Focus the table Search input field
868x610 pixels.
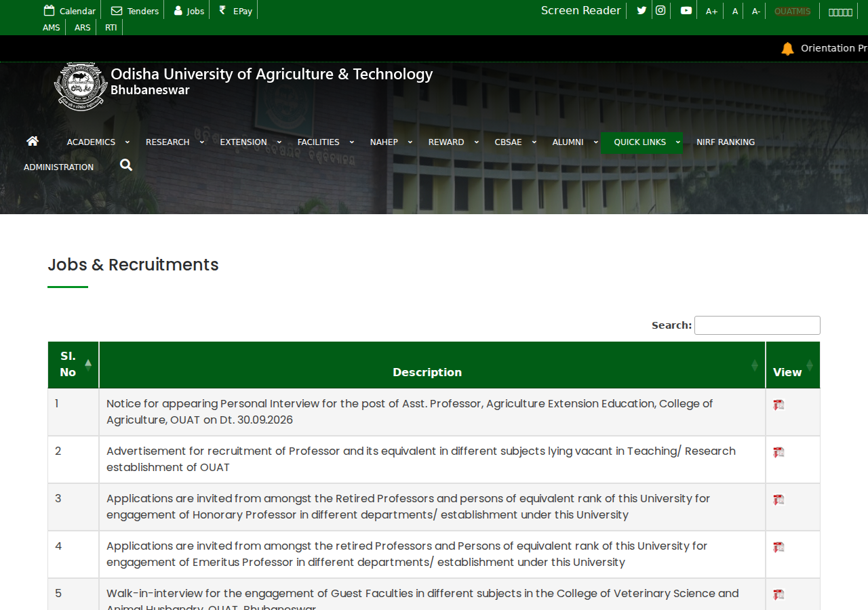[x=757, y=325]
